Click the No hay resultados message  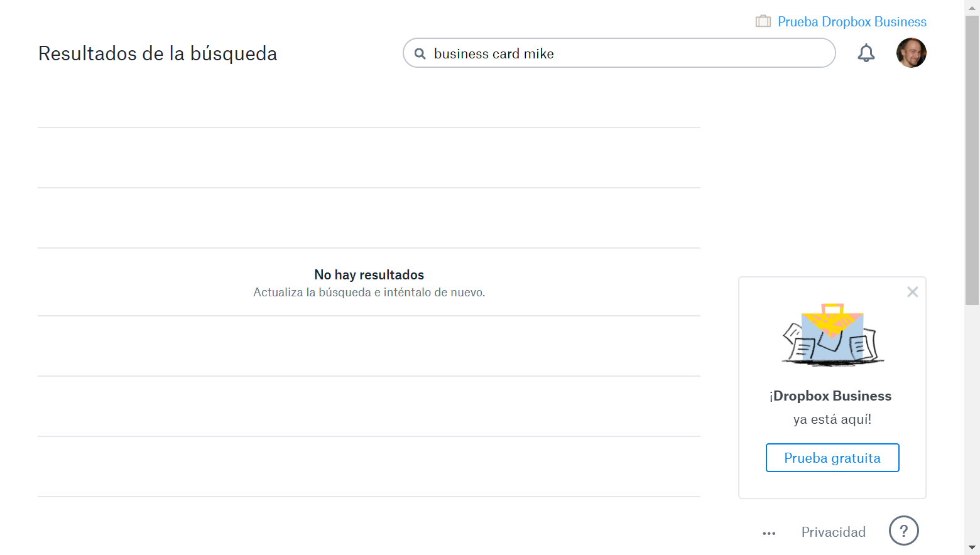pos(369,275)
